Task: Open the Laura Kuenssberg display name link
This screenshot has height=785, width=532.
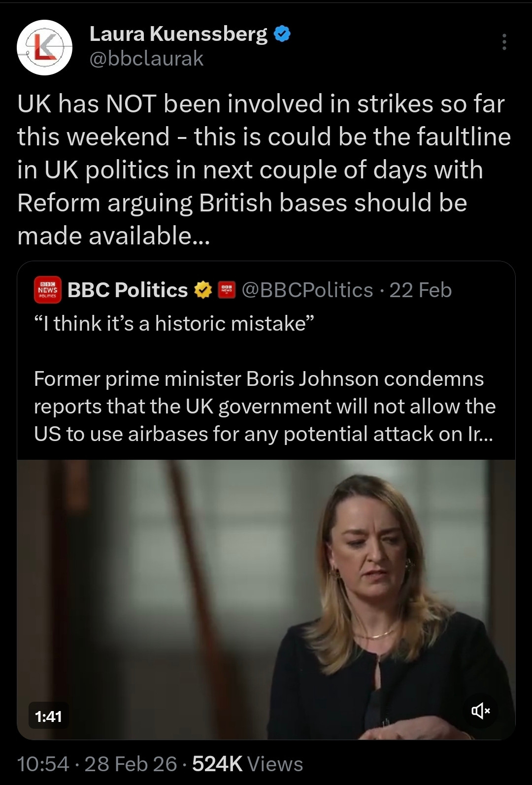Action: click(178, 34)
